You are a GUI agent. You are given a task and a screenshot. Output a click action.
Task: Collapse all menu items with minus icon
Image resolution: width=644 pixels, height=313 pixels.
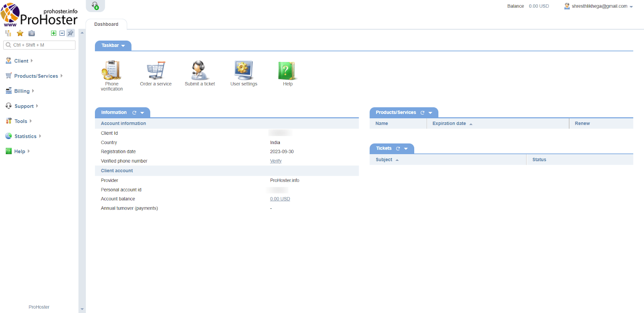coord(62,33)
